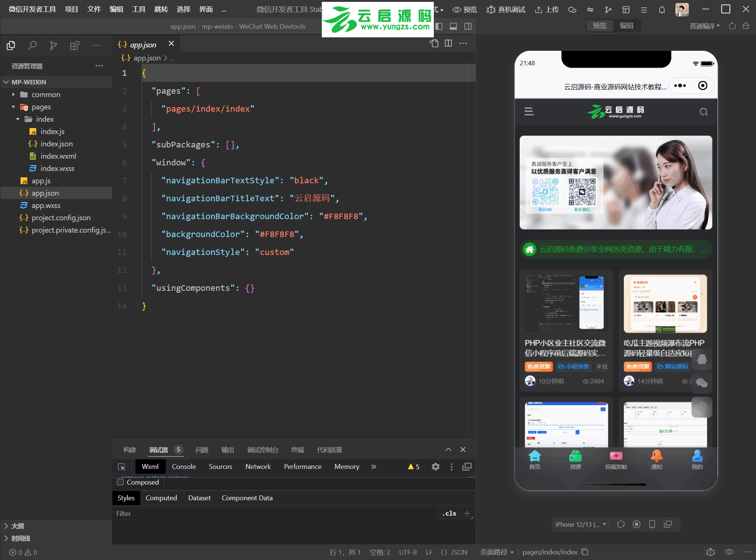Expand the common folder
The width and height of the screenshot is (756, 560).
point(46,94)
